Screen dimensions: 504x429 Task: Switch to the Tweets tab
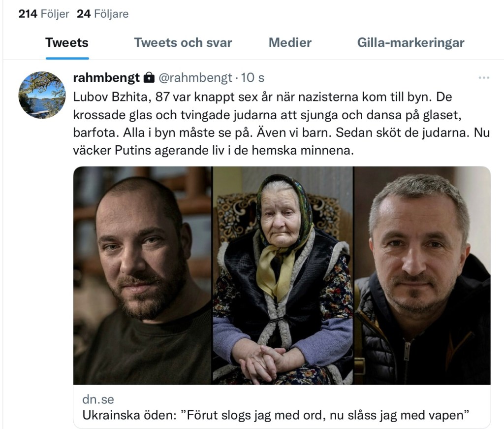[67, 42]
